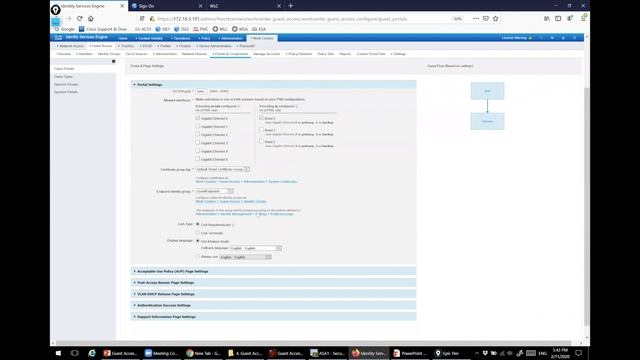Toggle the Bond 0 checkbox
The height and width of the screenshot is (360, 640).
tap(261, 118)
